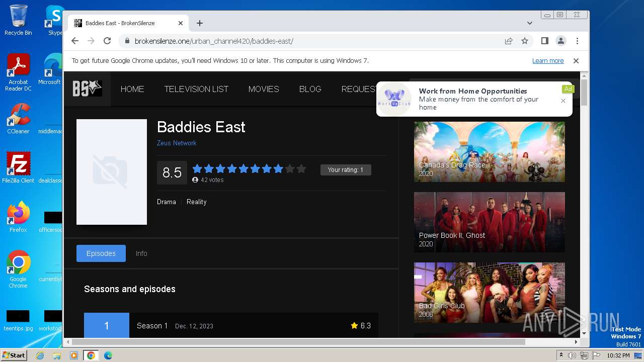Click the address bar URL
Screen dimensions: 644x362
214,41
